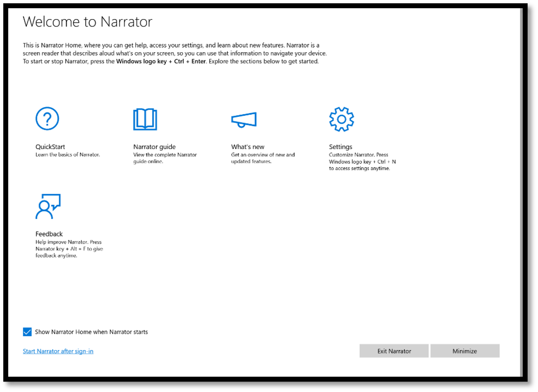Select the QuickStart title text
The height and width of the screenshot is (392, 538).
point(50,147)
